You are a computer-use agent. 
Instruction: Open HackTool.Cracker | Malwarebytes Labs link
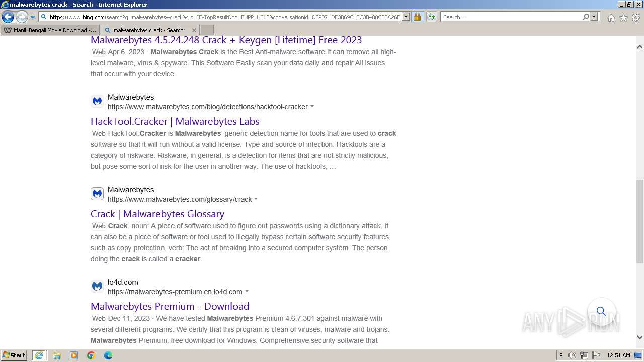click(x=175, y=121)
